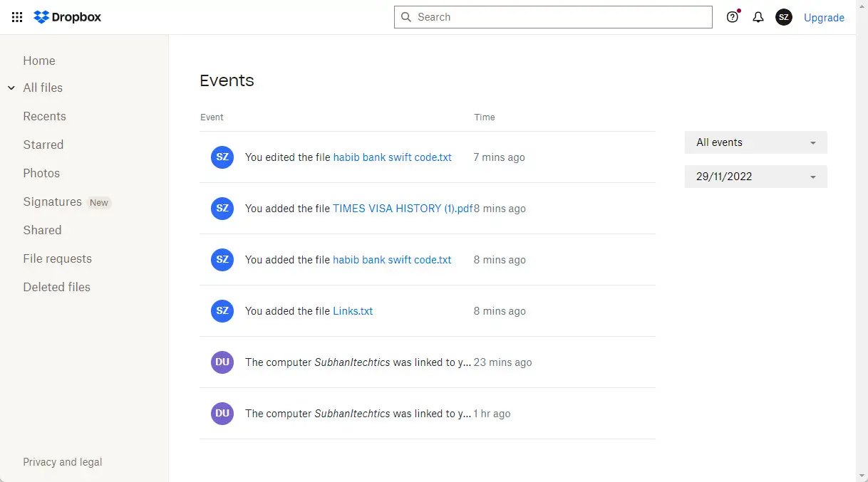
Task: Focus the Search input field
Action: coord(553,17)
